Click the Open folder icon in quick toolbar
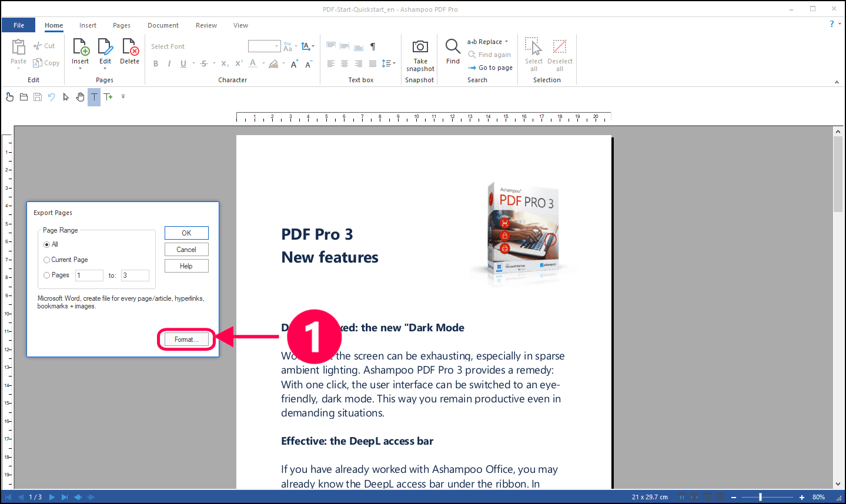The height and width of the screenshot is (504, 846). pos(24,97)
